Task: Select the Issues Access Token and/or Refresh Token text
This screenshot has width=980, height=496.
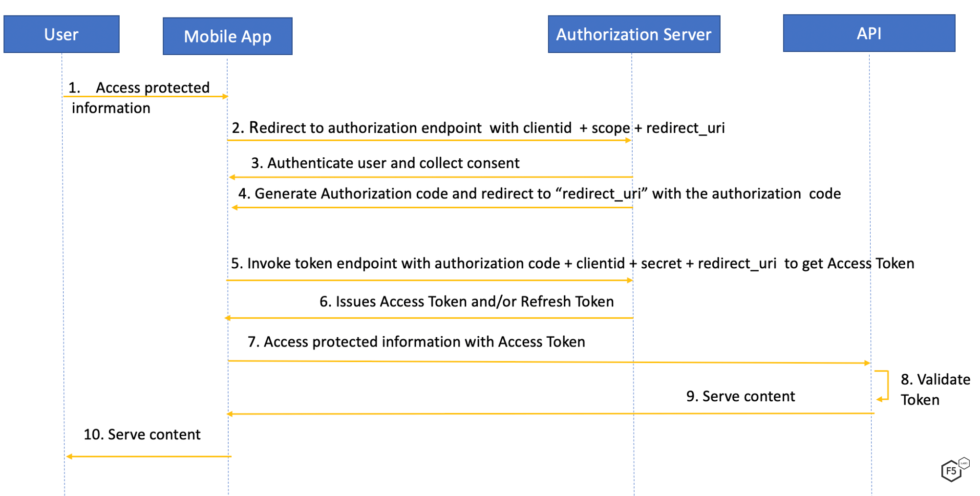Action: [x=467, y=302]
